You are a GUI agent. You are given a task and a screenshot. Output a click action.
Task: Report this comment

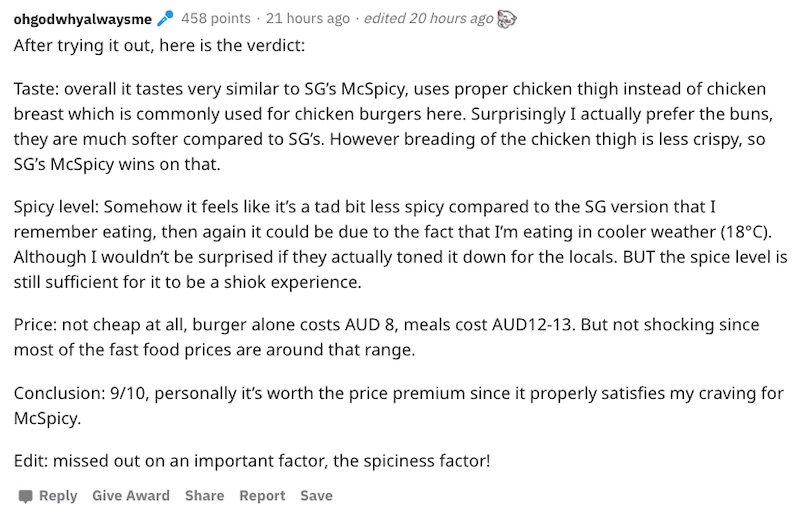pos(262,496)
